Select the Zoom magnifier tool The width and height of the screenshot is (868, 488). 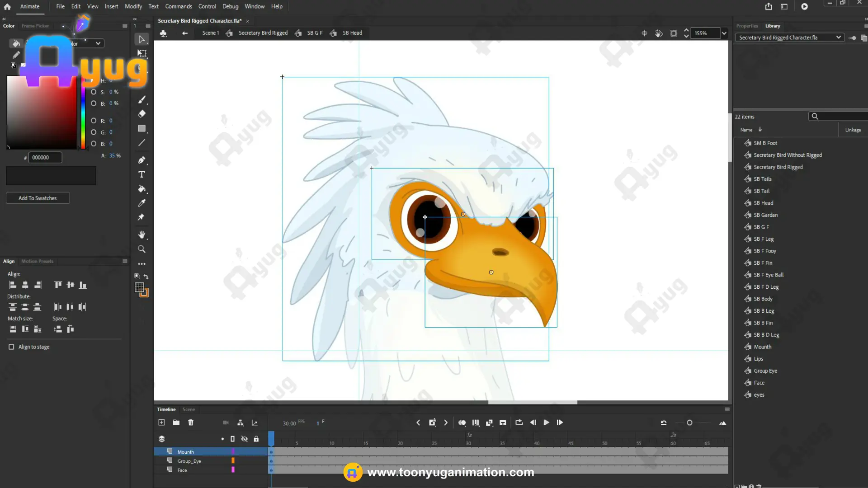[142, 249]
